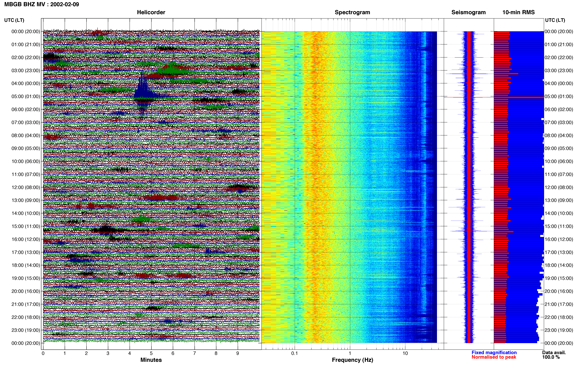
Task: Click the '100.0 %' data availability value
Action: pyautogui.click(x=551, y=357)
